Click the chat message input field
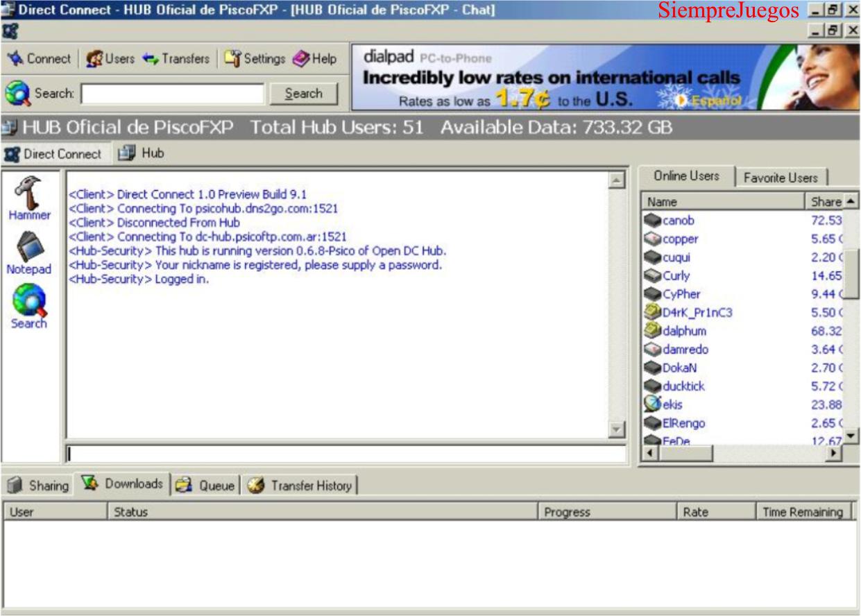This screenshot has height=616, width=861. (346, 454)
